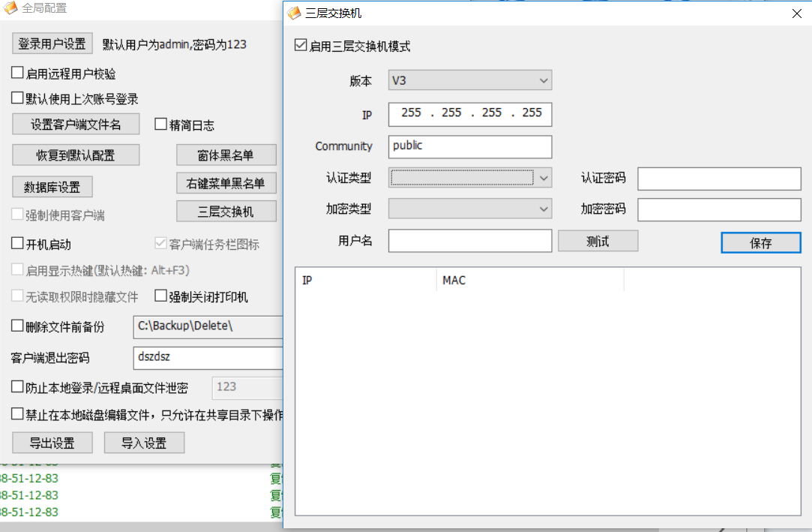Click the Community input field
812x532 pixels.
point(470,146)
